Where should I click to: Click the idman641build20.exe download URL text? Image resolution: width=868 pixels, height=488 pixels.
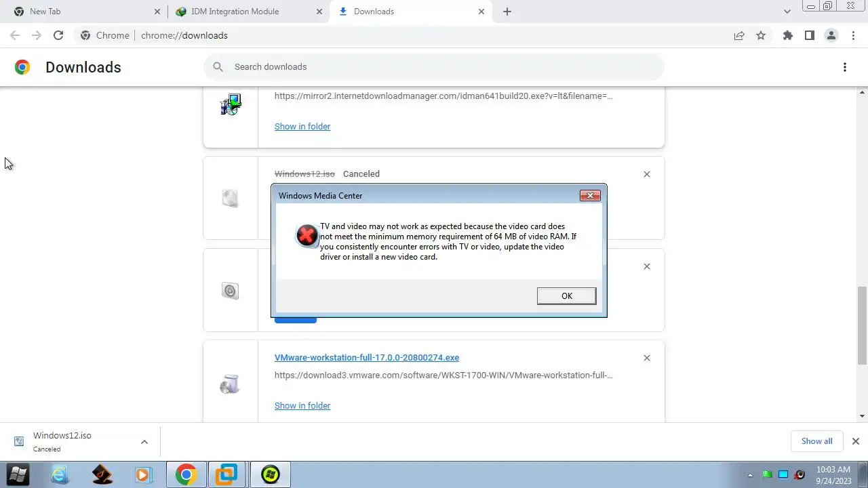coord(443,96)
